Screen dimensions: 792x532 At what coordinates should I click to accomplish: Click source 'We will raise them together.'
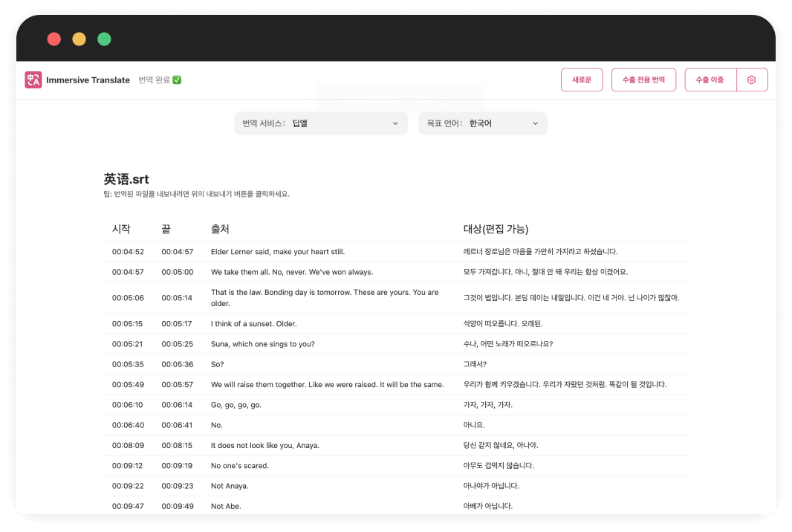(328, 384)
